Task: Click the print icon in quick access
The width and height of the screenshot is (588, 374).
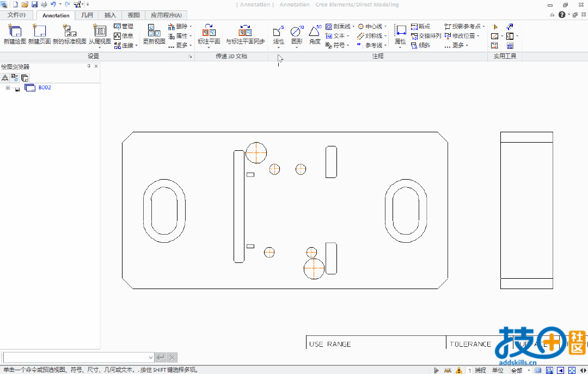Action: pos(44,4)
